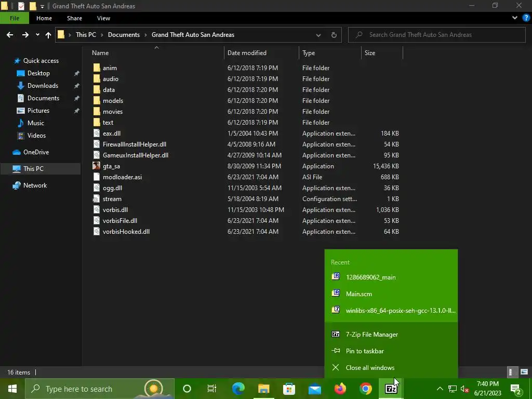Image resolution: width=532 pixels, height=399 pixels.
Task: Sort by Name column header
Action: 100,52
